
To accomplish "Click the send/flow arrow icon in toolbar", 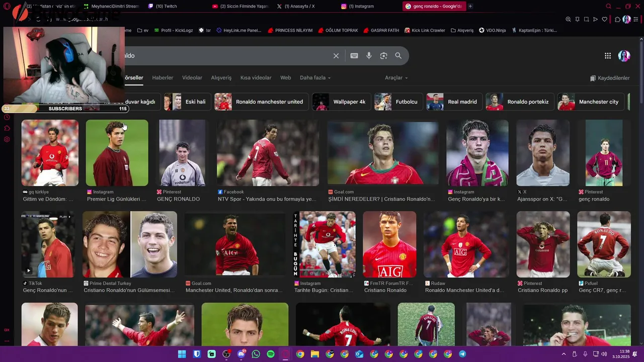I will click(595, 19).
